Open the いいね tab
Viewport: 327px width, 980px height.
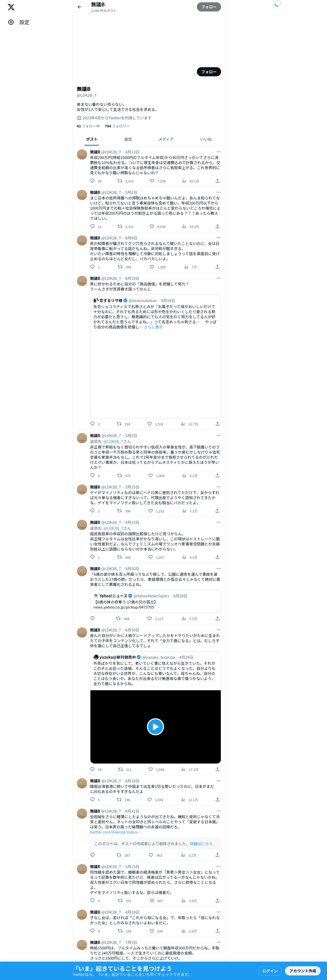206,139
